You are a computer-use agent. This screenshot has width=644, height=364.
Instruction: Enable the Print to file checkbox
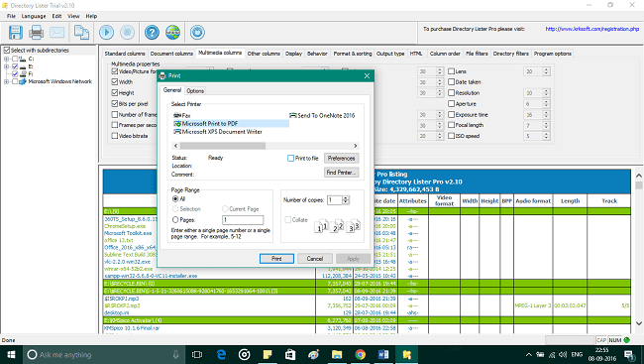click(290, 158)
